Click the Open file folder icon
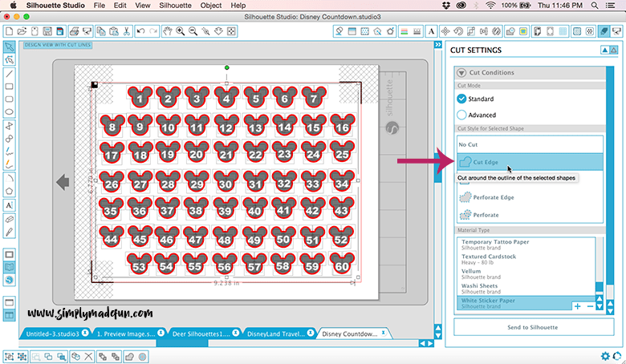The height and width of the screenshot is (364, 626). (22, 31)
